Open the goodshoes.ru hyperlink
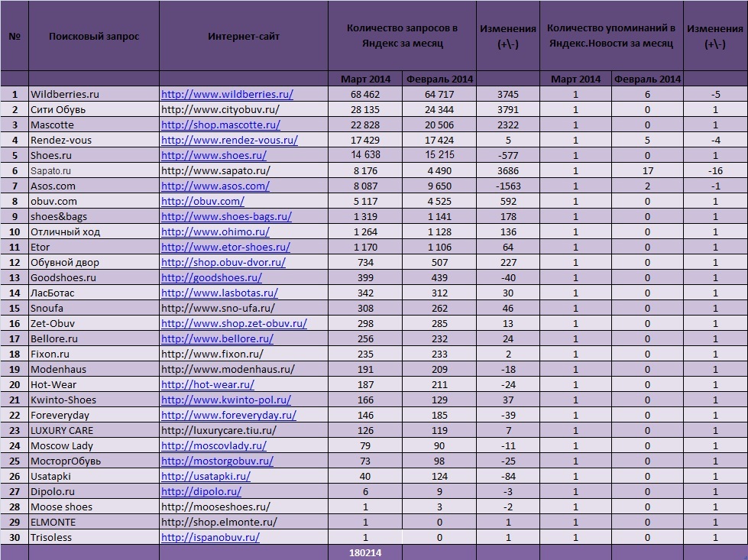The width and height of the screenshot is (748, 560). 212,277
